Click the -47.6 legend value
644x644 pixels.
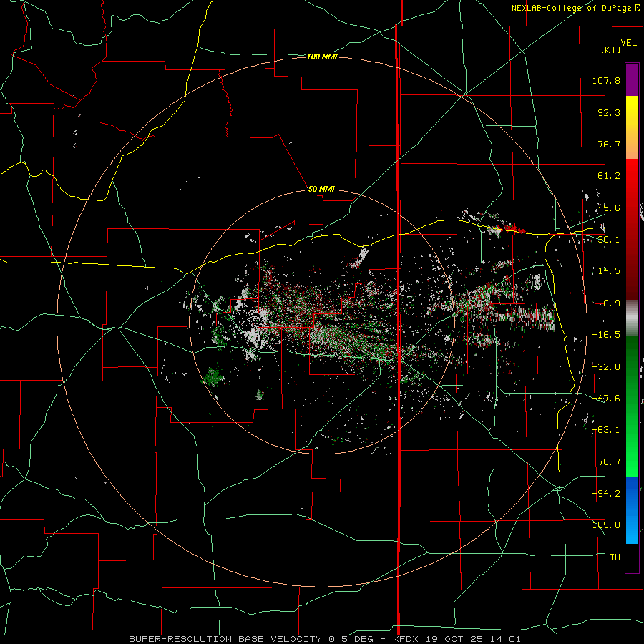[606, 399]
